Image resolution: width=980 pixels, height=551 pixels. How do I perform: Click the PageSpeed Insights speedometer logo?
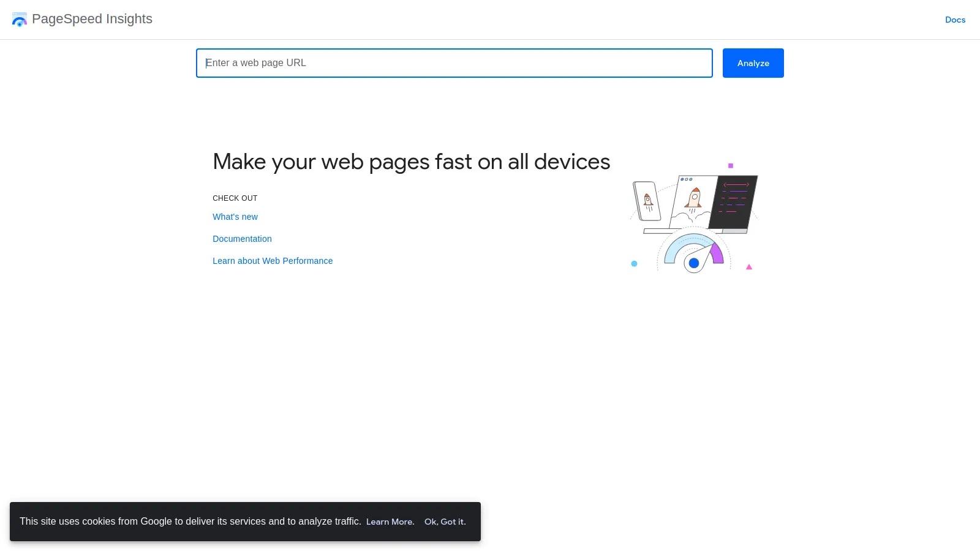pyautogui.click(x=20, y=19)
